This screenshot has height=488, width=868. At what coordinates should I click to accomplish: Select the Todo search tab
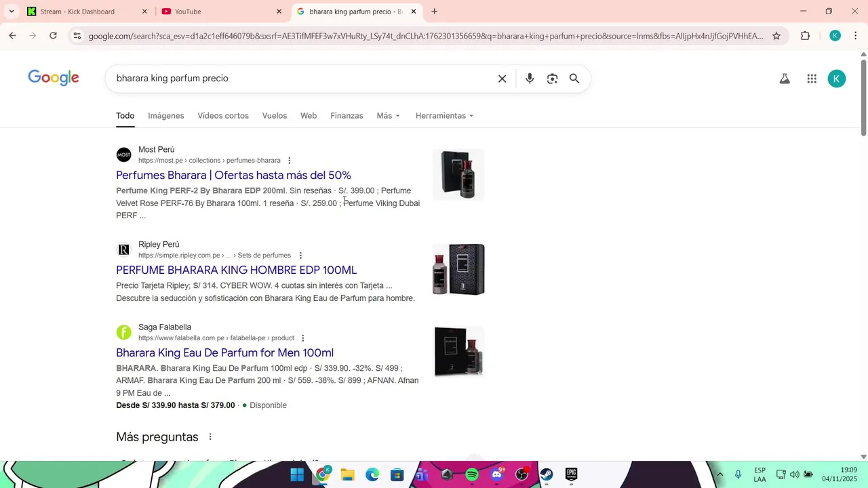(125, 116)
